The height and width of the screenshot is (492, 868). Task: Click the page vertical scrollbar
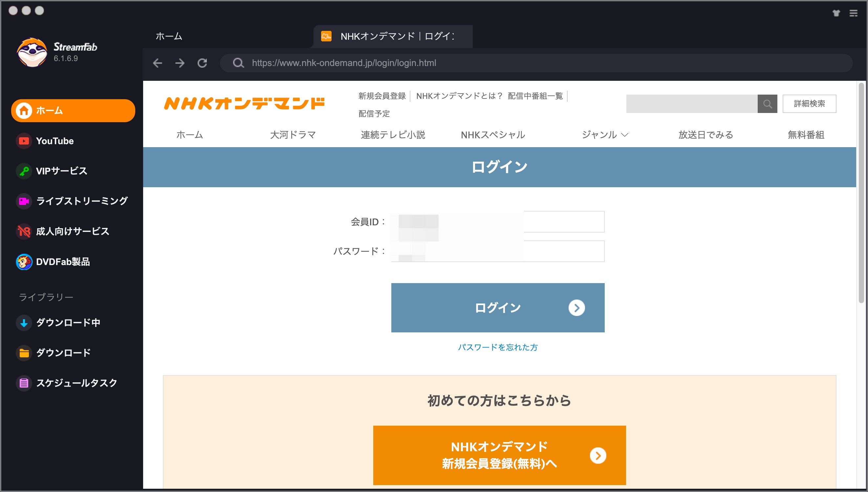pyautogui.click(x=861, y=193)
